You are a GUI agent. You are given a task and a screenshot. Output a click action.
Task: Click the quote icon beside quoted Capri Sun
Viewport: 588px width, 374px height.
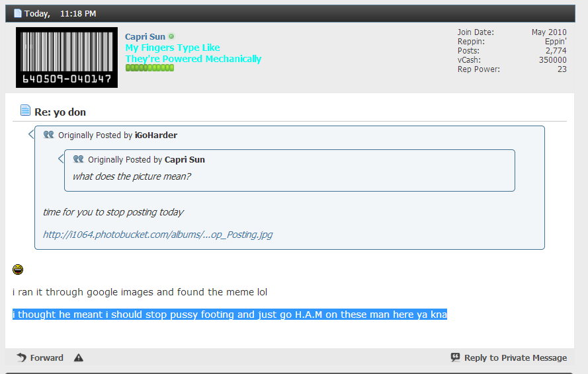[78, 159]
